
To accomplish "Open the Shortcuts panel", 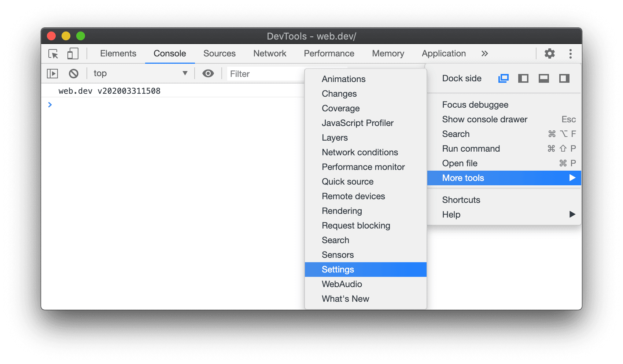I will coord(461,200).
